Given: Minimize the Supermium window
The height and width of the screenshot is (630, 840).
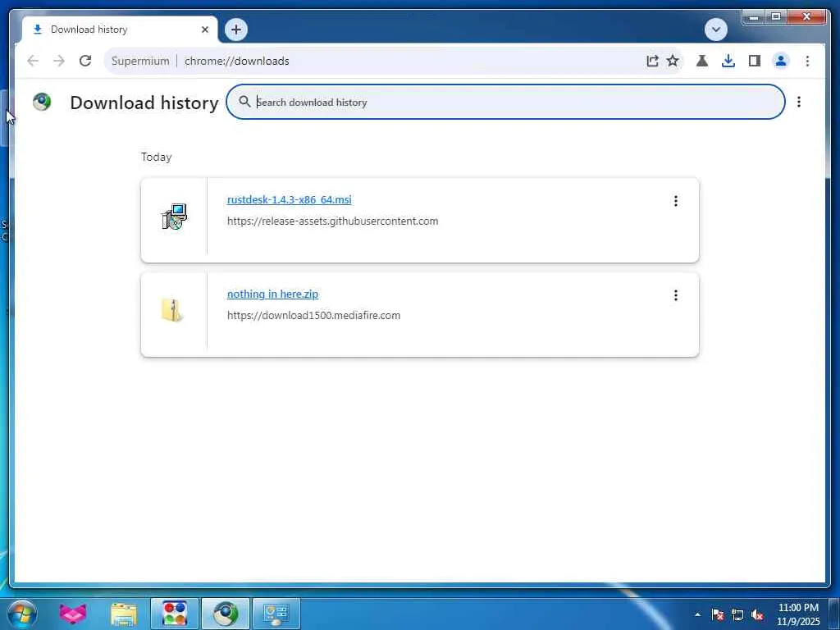Looking at the screenshot, I should (x=753, y=17).
